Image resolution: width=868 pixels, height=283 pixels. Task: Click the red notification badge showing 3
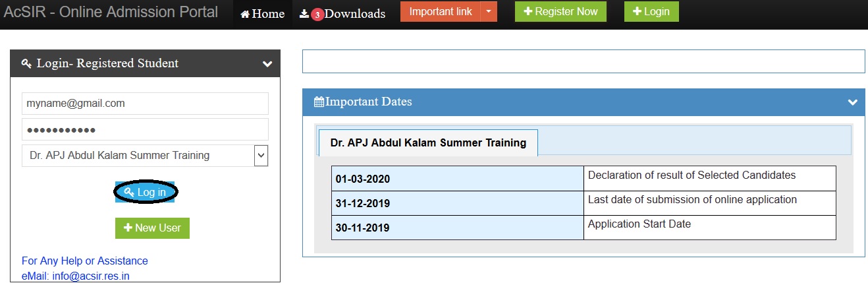click(317, 15)
